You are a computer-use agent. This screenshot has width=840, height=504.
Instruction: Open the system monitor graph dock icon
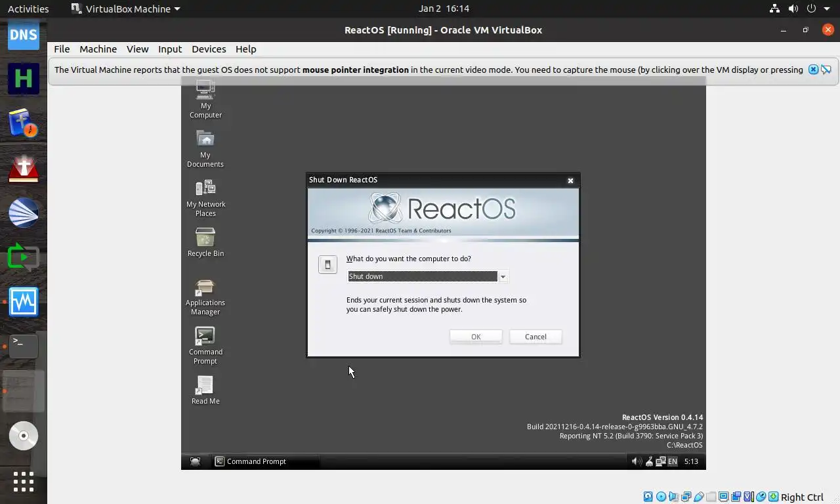pos(23,301)
